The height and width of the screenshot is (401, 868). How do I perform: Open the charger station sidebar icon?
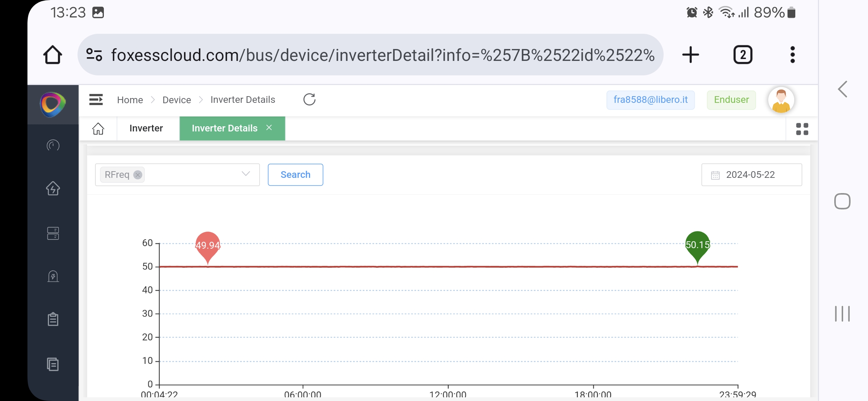coord(53,276)
